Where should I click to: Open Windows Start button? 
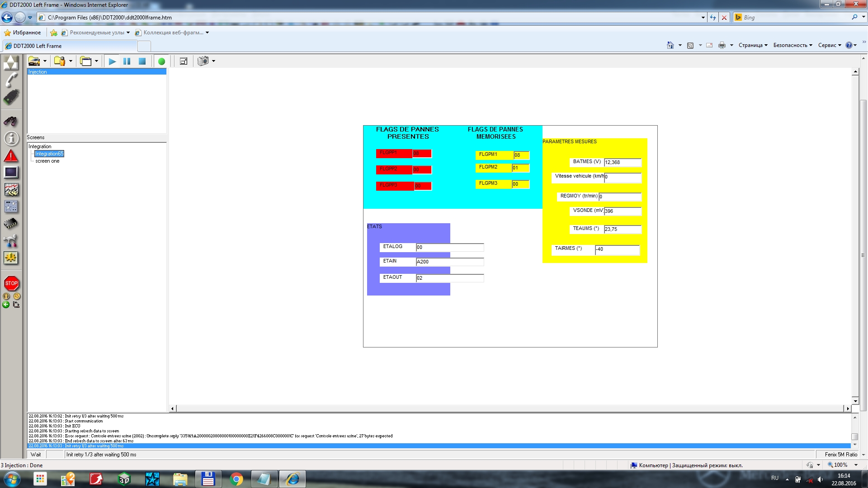[x=12, y=479]
